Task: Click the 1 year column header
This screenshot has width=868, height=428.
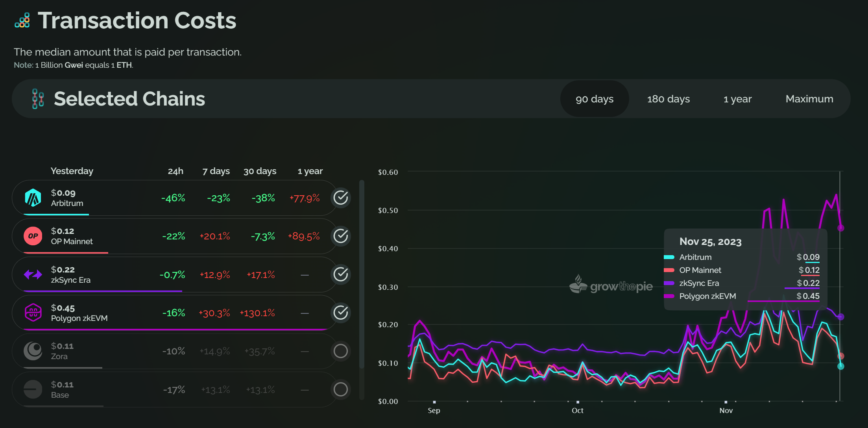Action: click(310, 171)
